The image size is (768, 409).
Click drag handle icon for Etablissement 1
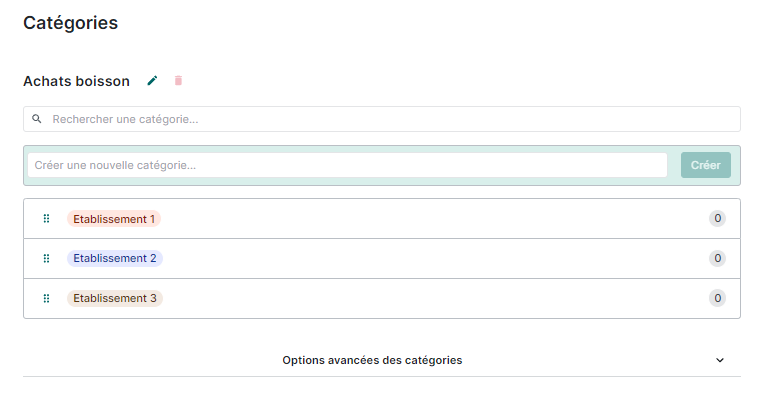pyautogui.click(x=46, y=219)
